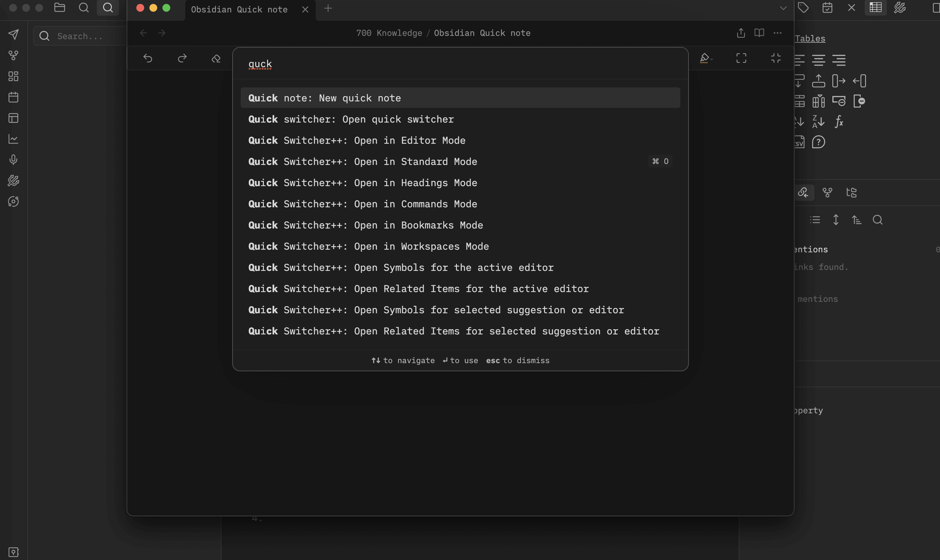Select the backlinks tab icon
The width and height of the screenshot is (940, 560).
pyautogui.click(x=803, y=192)
